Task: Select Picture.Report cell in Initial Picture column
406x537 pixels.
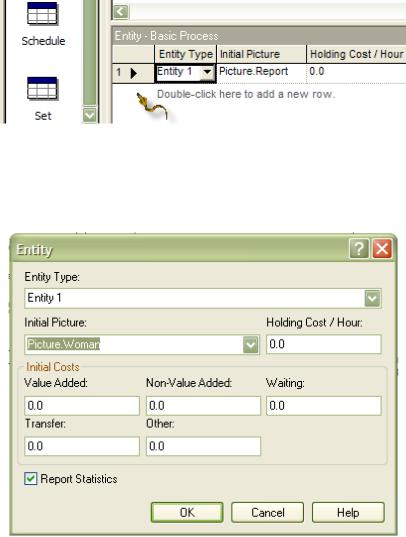Action: (x=261, y=72)
